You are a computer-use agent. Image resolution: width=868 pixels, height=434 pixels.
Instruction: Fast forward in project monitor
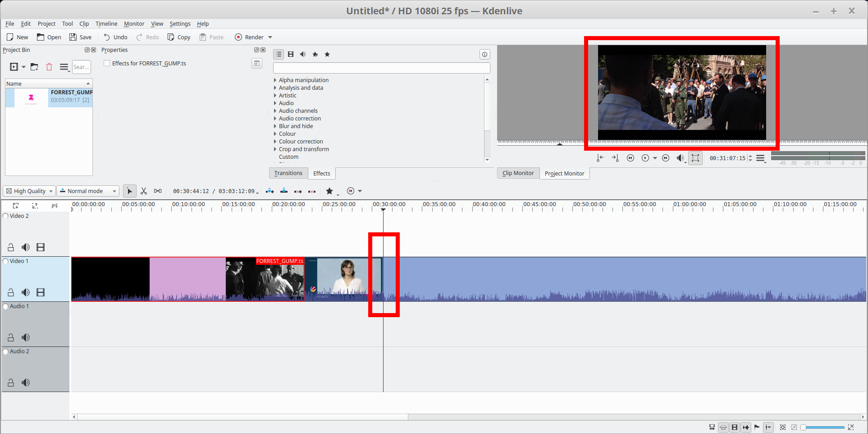666,158
